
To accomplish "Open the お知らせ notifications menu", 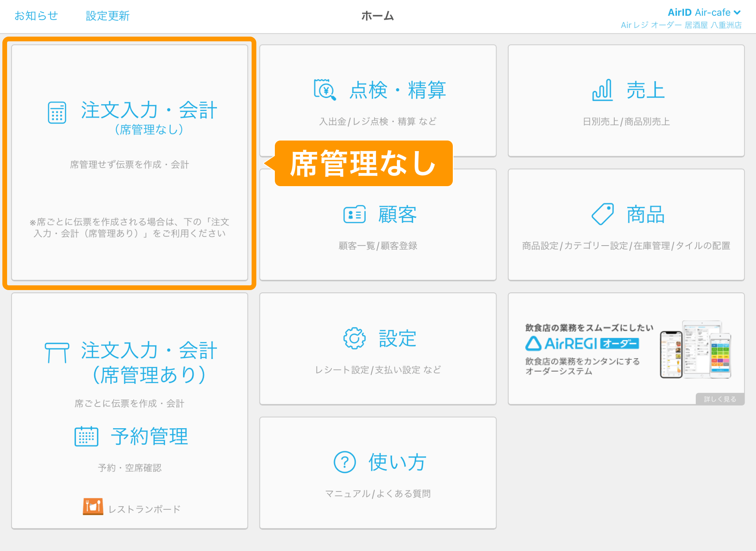I will (x=36, y=16).
